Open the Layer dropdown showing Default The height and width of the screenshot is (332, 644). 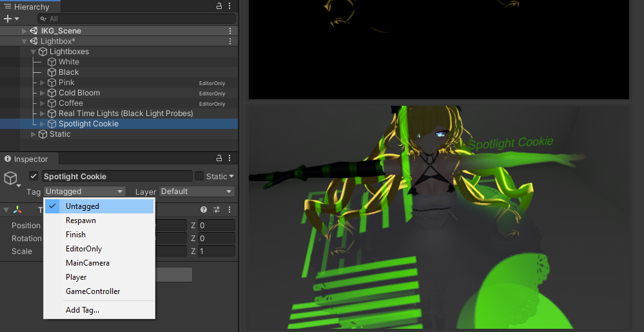pos(197,191)
